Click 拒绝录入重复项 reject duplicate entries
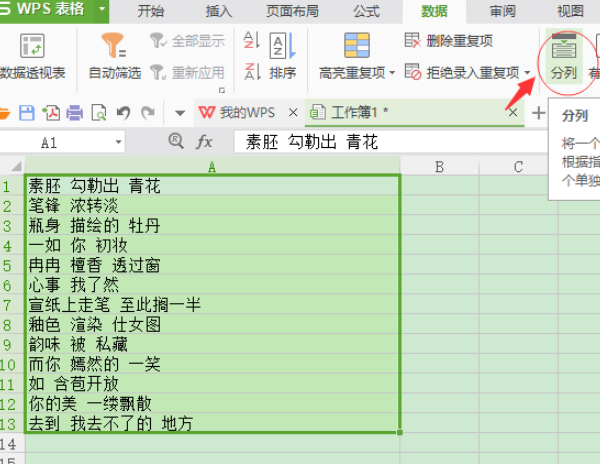Image resolution: width=600 pixels, height=464 pixels. click(x=462, y=72)
